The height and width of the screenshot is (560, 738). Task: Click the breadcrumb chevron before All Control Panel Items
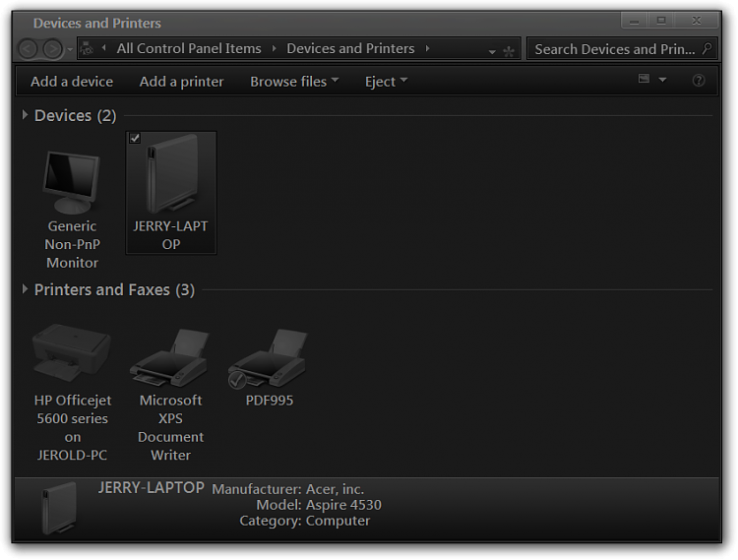coord(103,48)
